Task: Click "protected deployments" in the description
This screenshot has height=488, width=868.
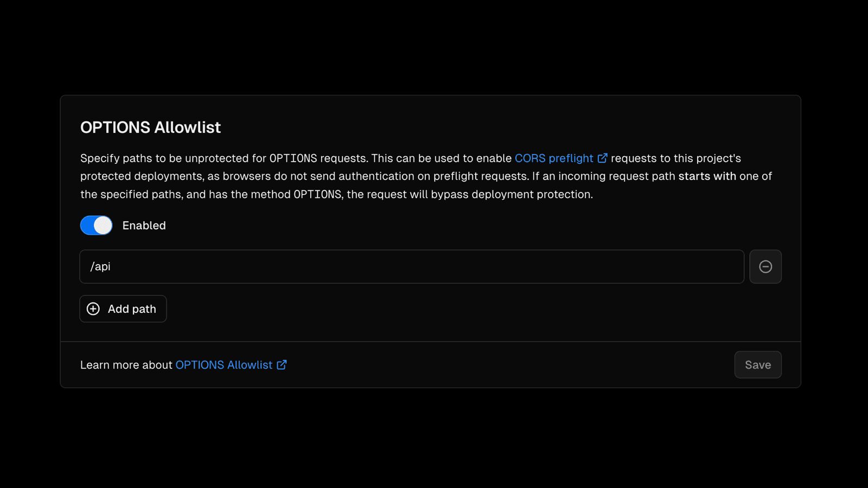Action: click(140, 176)
